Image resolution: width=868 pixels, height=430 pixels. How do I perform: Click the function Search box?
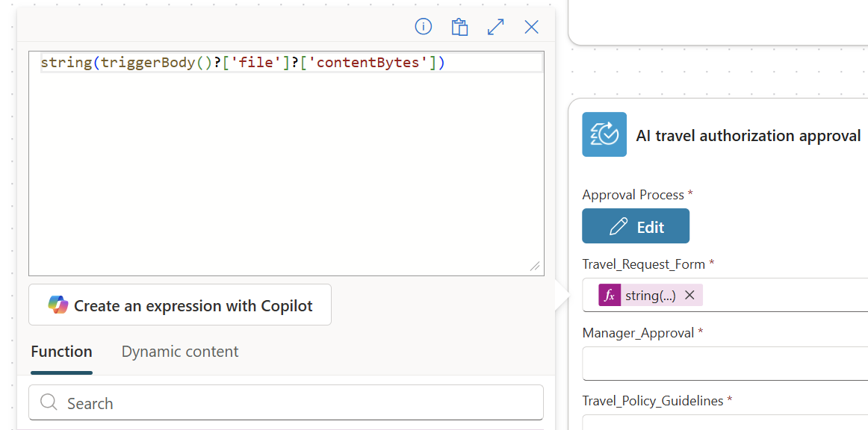click(x=286, y=402)
